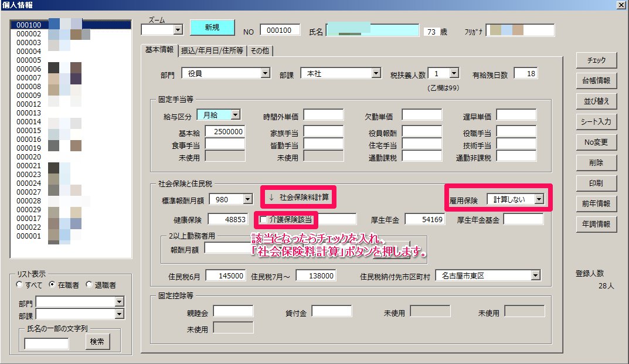
Task: Check the 介護保険該当 checkbox
Action: coord(263,220)
